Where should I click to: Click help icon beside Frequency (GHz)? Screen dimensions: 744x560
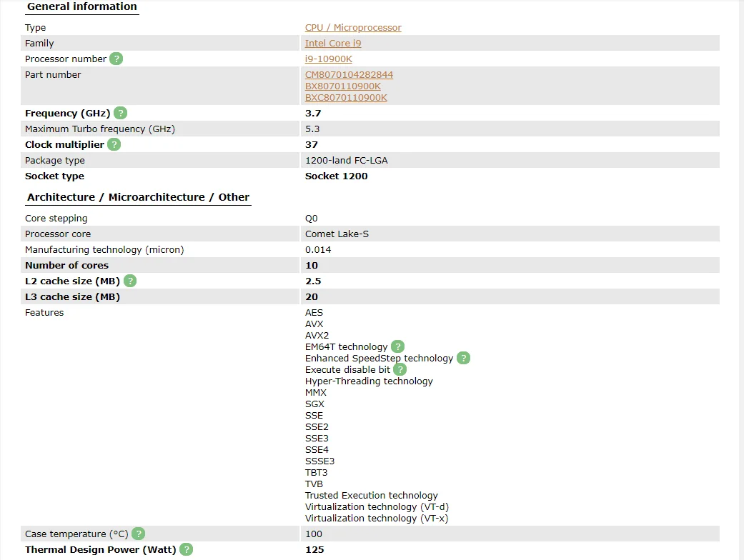coord(121,113)
